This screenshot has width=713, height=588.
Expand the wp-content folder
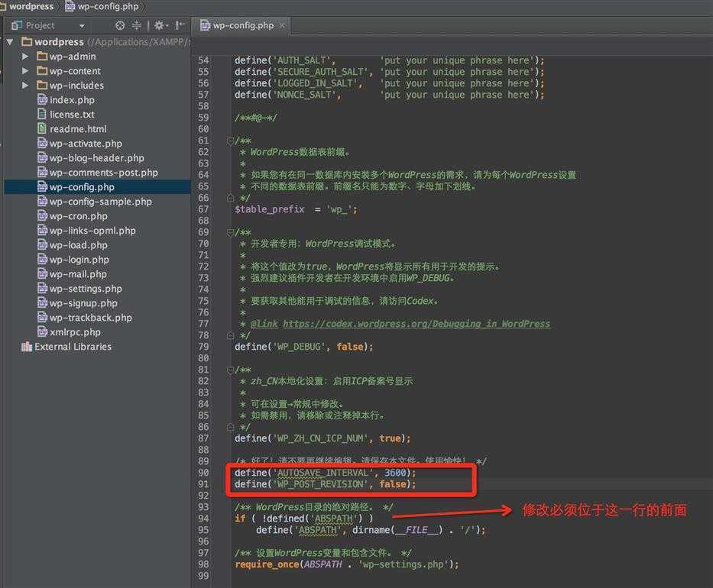(x=25, y=71)
